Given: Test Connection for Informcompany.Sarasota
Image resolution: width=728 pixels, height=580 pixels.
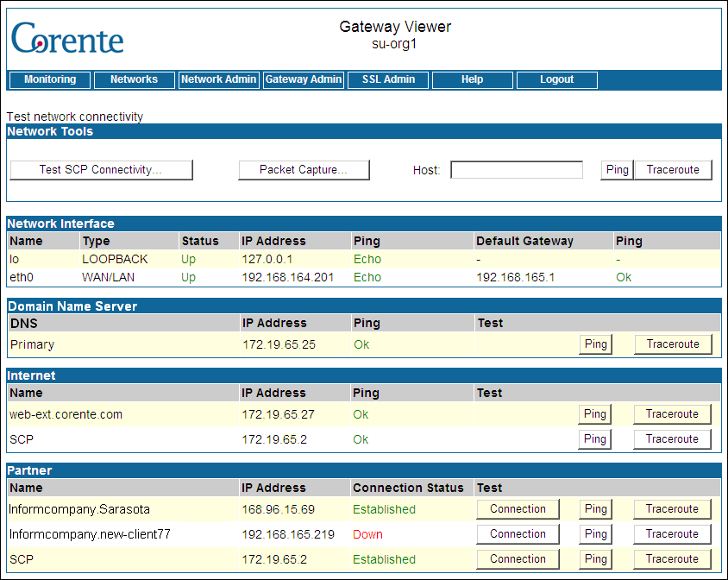Looking at the screenshot, I should click(518, 509).
